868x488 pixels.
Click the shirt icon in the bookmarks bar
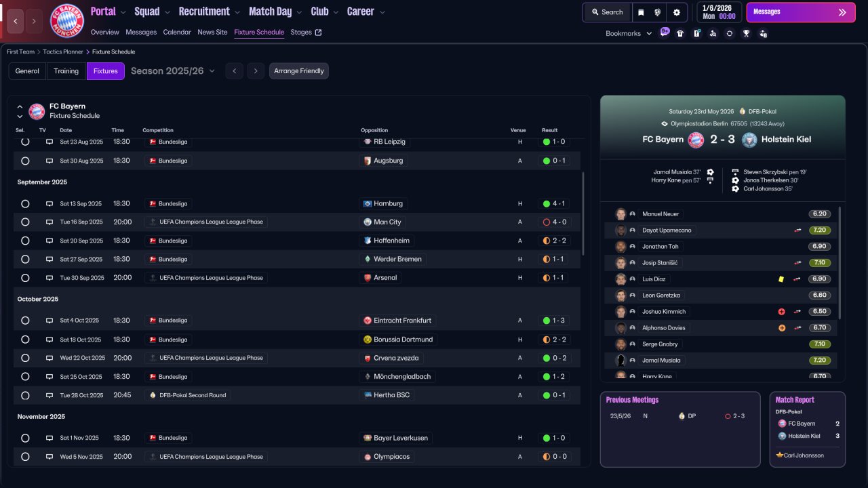(680, 33)
